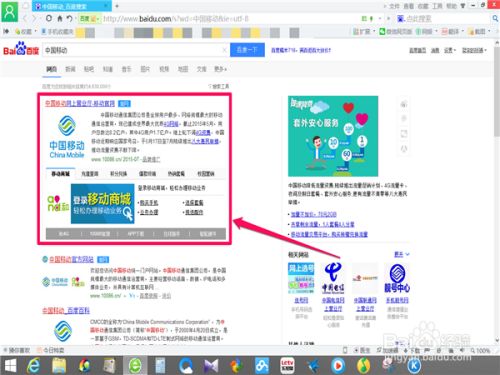Open the 帮助 browser menu

click(451, 6)
